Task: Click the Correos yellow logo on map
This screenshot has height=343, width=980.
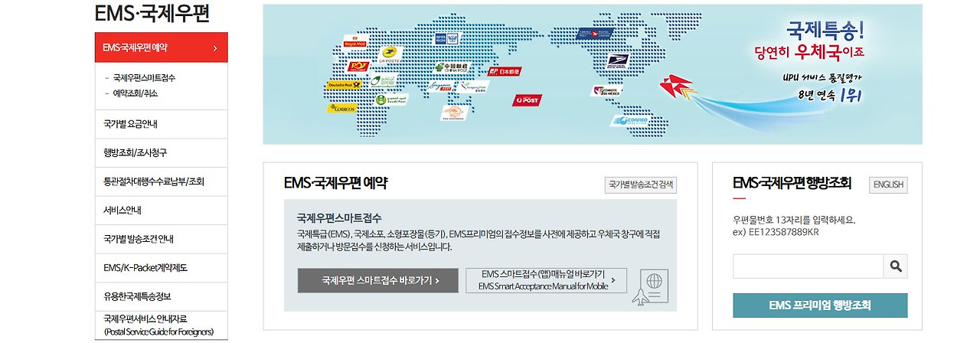Action: click(x=341, y=109)
